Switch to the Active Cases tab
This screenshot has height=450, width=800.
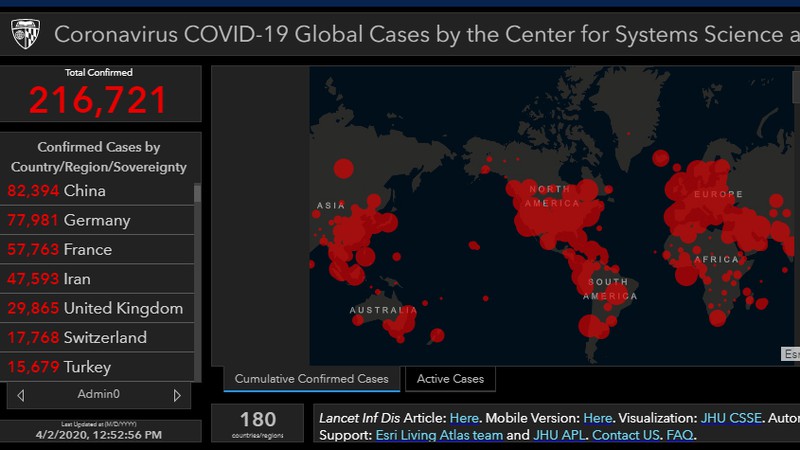point(450,379)
